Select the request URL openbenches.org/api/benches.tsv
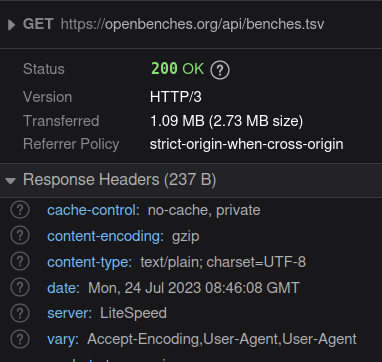 point(192,24)
